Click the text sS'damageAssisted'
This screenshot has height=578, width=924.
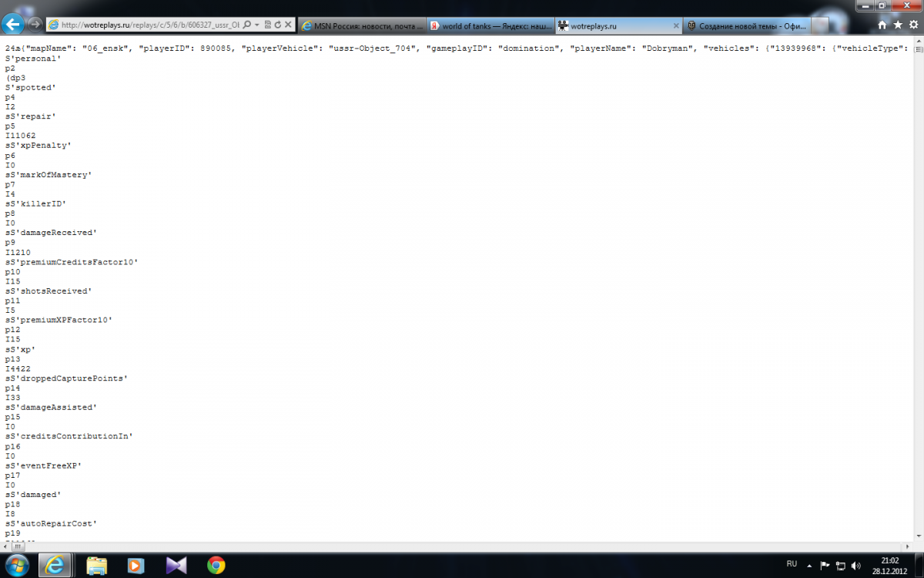point(51,407)
